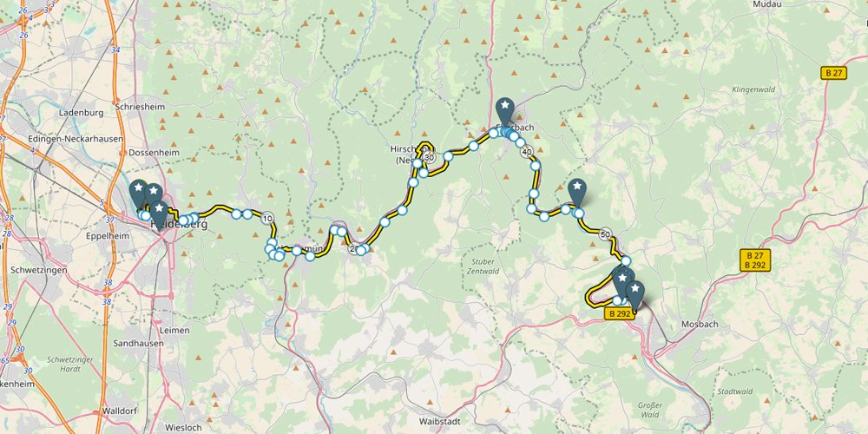
Task: Click the kilometer 30 marker near Hirschhorn
Action: coord(430,156)
